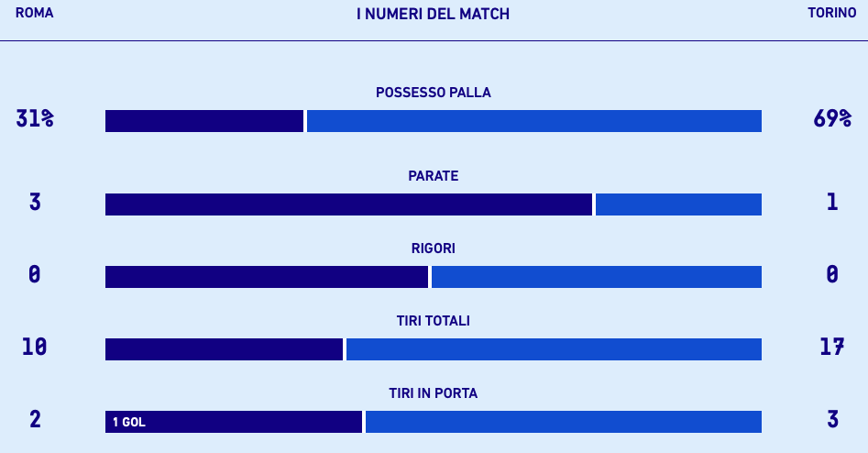The height and width of the screenshot is (453, 868).
Task: Click the PARATE stat label
Action: 434,176
